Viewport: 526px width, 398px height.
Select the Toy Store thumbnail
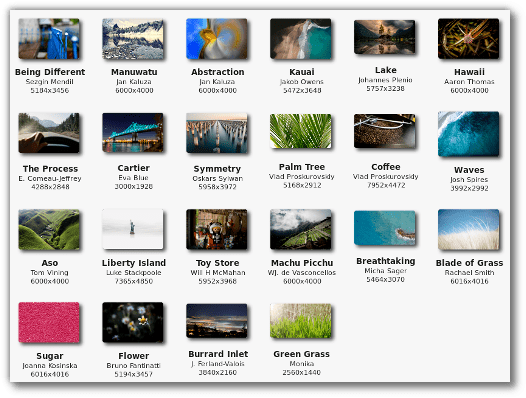tap(217, 230)
